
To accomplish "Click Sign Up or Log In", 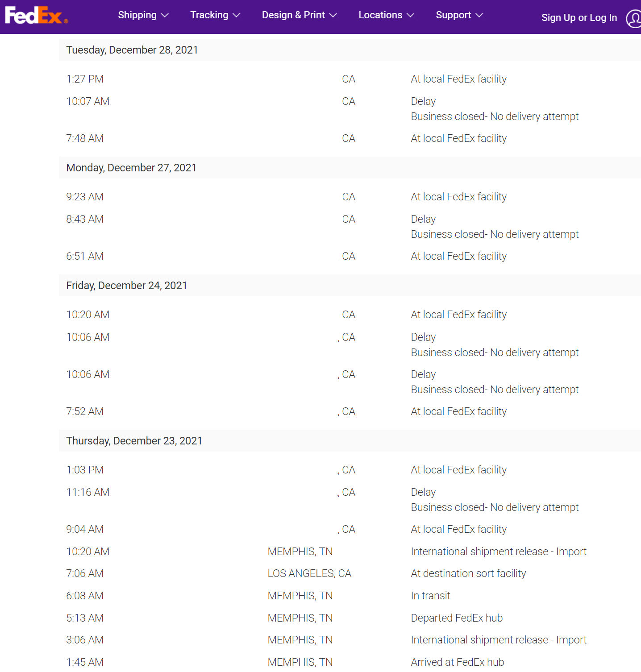I will 579,17.
